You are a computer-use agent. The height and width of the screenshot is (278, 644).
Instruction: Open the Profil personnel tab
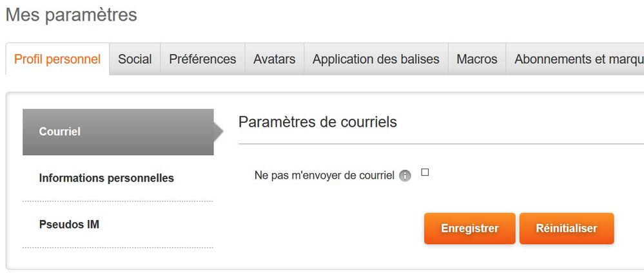click(57, 59)
